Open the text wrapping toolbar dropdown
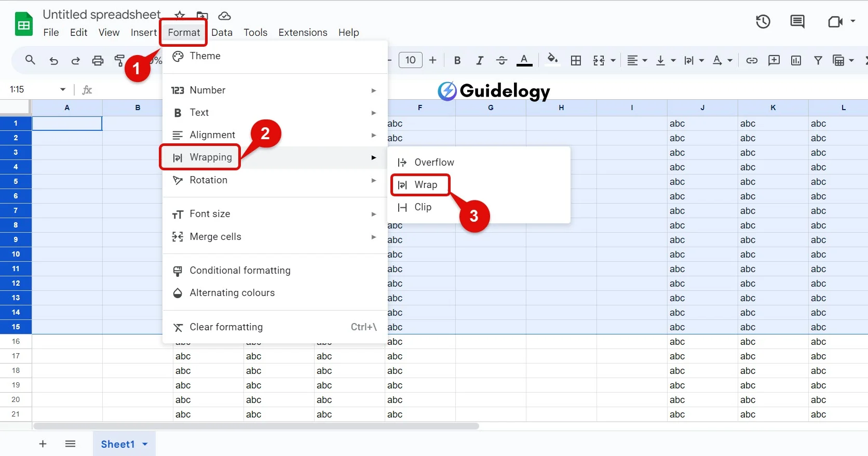Image resolution: width=868 pixels, height=456 pixels. pos(694,60)
